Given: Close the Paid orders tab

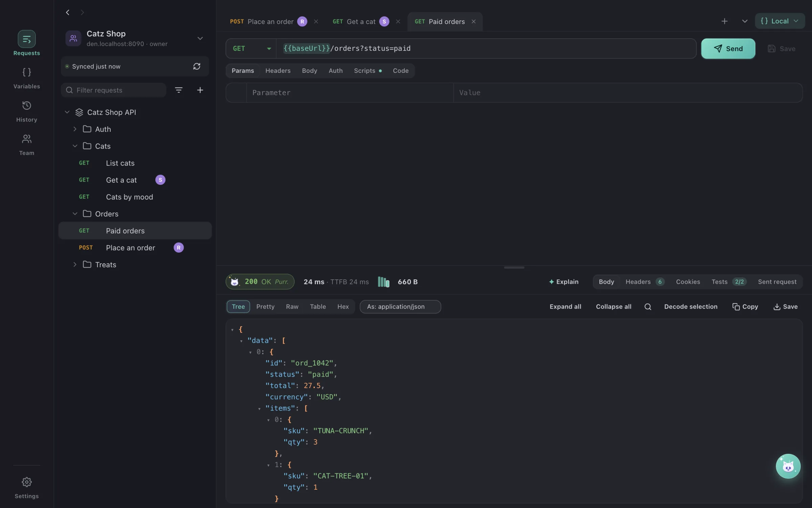Looking at the screenshot, I should [x=473, y=22].
